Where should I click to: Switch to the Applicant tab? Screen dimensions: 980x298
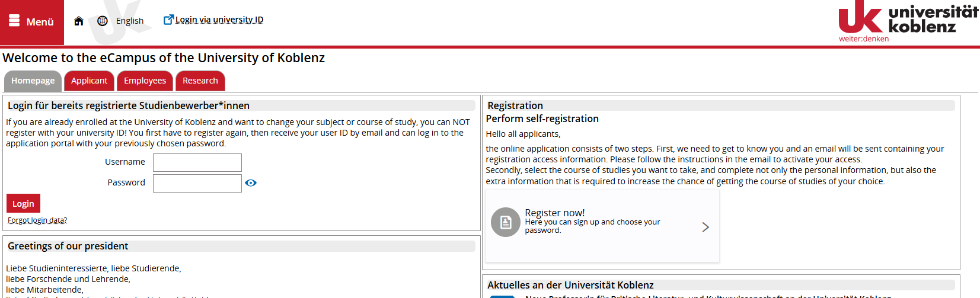(90, 81)
